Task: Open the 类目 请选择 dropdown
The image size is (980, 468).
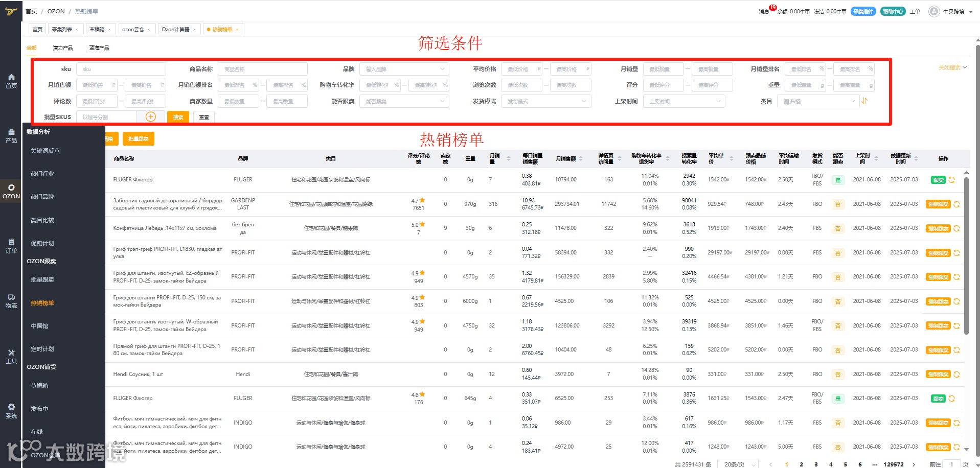Action: (818, 101)
